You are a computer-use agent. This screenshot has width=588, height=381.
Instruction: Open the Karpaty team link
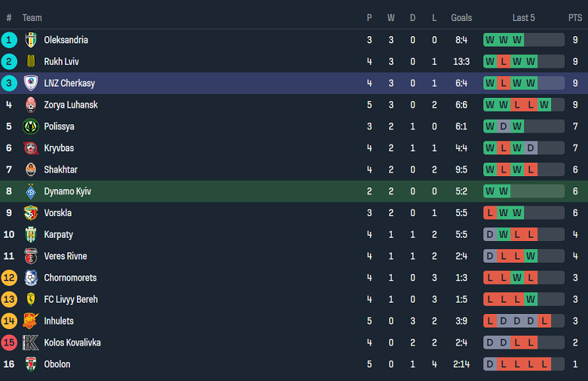pos(59,235)
